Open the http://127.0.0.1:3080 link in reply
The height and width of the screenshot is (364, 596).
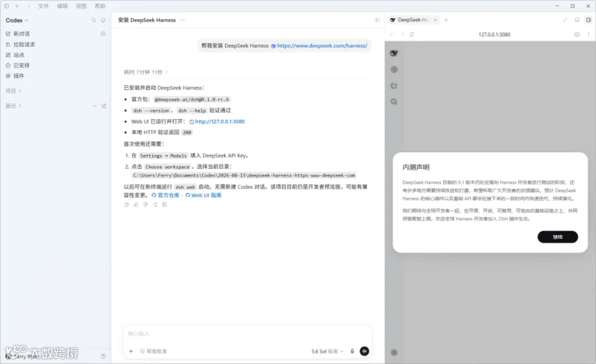[220, 122]
